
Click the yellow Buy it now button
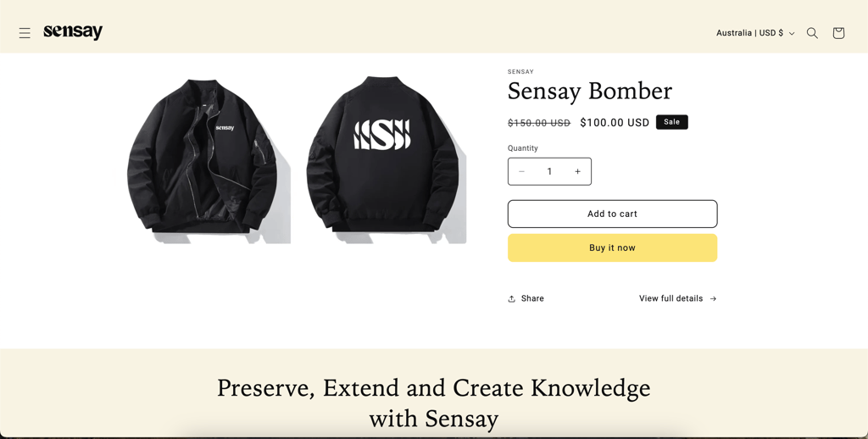[x=612, y=248]
